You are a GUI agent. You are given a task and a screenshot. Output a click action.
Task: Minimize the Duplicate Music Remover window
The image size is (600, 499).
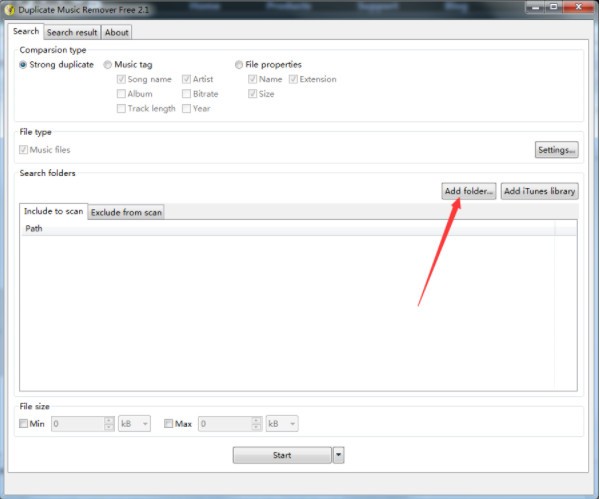(535, 7)
